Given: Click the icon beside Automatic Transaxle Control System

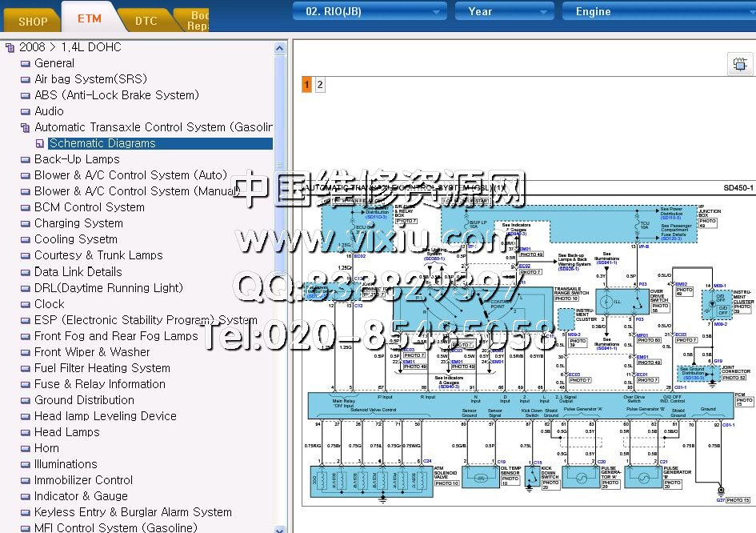Looking at the screenshot, I should point(25,127).
